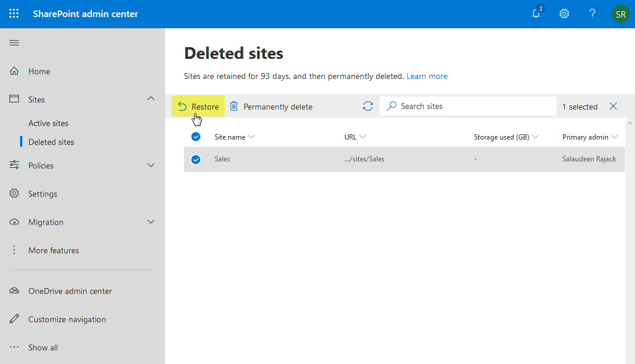This screenshot has height=364, width=635.
Task: Open the Microsoft 365 app launcher
Action: tap(14, 13)
